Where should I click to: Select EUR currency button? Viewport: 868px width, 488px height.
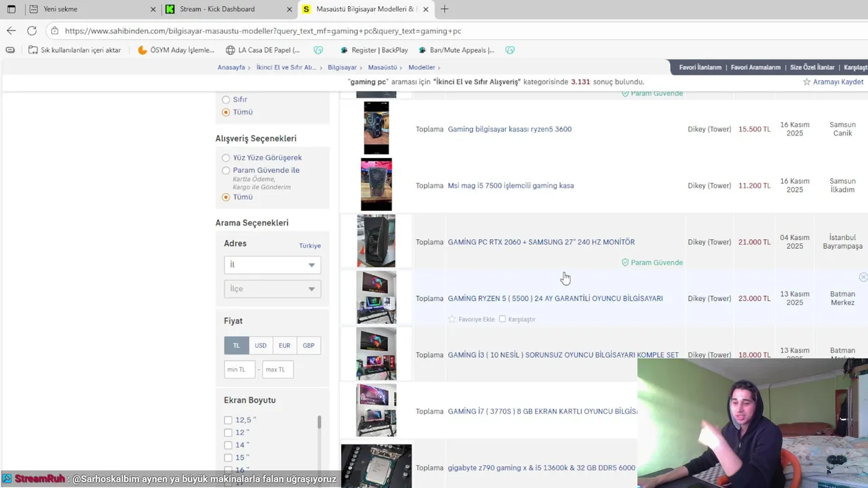point(284,346)
